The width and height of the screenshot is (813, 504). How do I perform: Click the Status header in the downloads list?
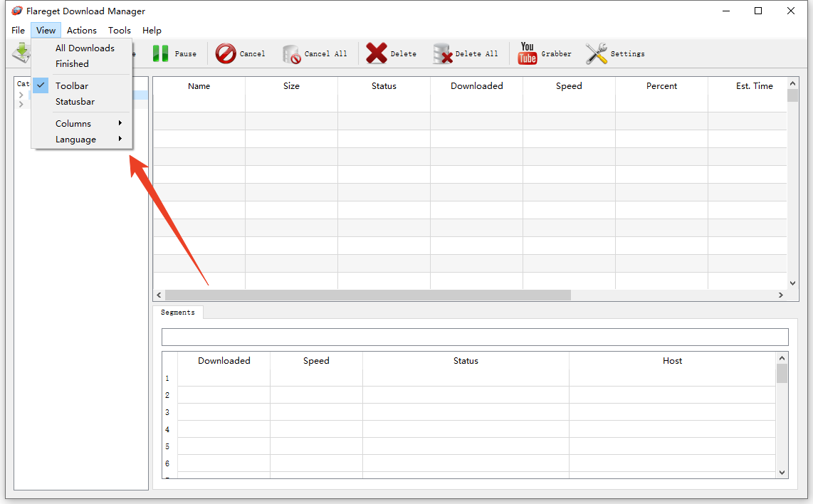384,86
